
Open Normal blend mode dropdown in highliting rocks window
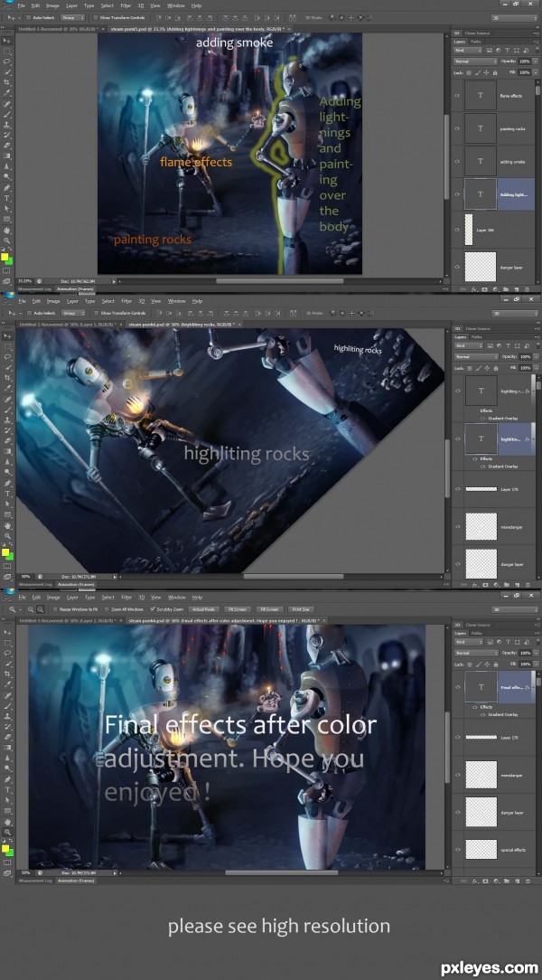[x=475, y=357]
